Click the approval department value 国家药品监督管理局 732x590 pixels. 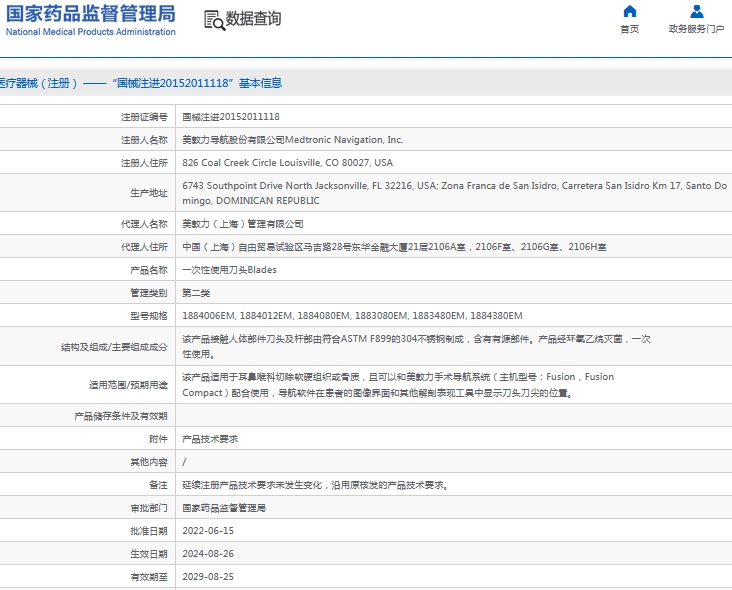[224, 508]
